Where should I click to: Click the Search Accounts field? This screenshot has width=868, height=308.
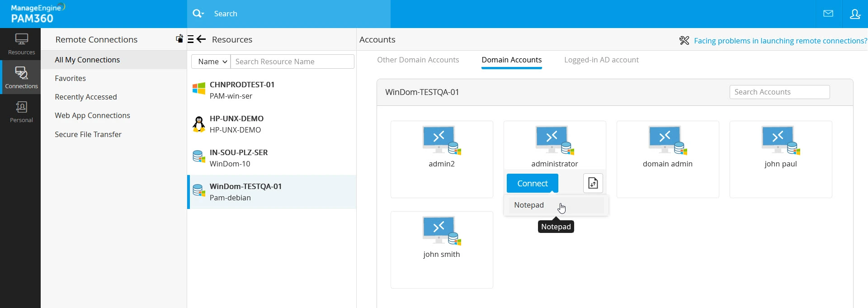click(779, 92)
